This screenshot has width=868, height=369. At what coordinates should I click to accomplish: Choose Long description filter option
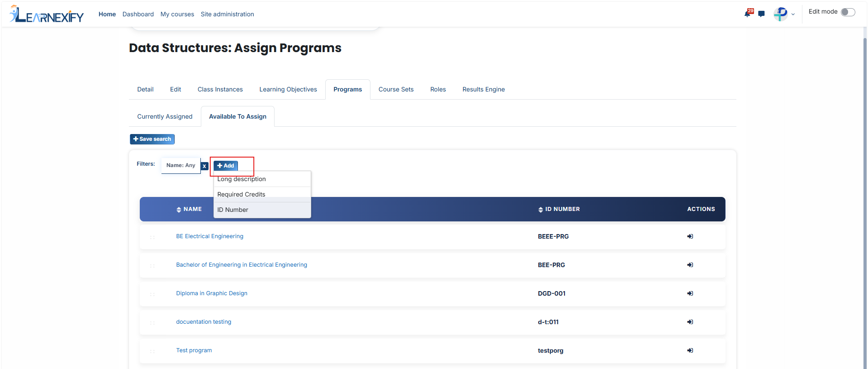(x=262, y=179)
